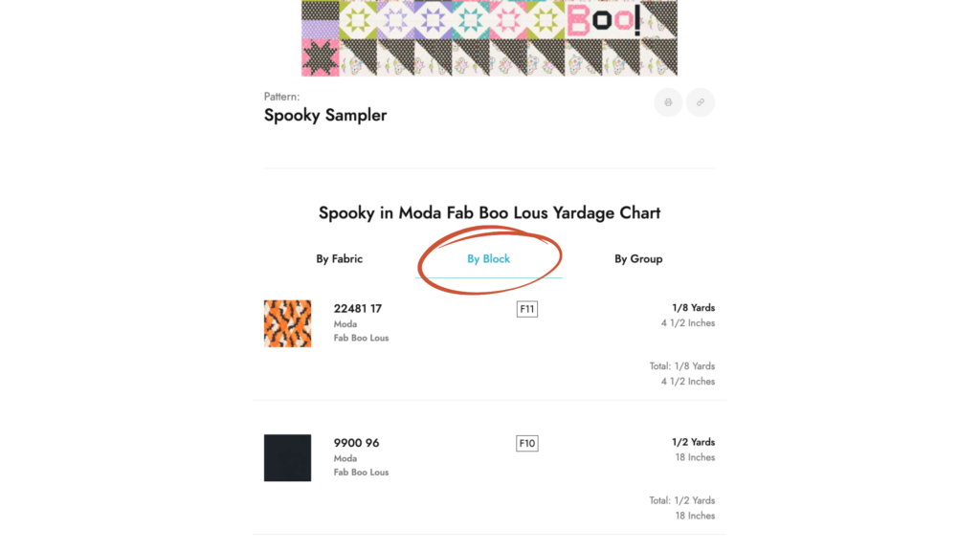The width and height of the screenshot is (980, 551).
Task: Select the By Block tab
Action: [488, 258]
